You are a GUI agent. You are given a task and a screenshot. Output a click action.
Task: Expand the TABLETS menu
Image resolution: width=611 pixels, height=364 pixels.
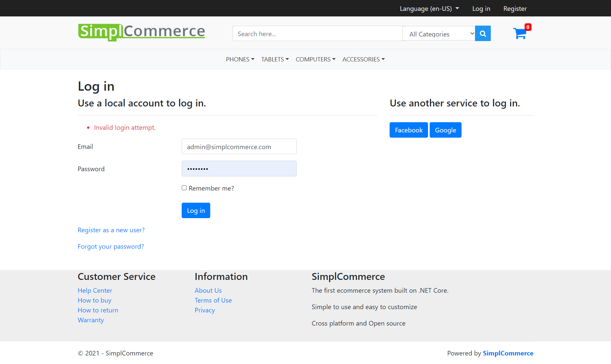click(275, 59)
